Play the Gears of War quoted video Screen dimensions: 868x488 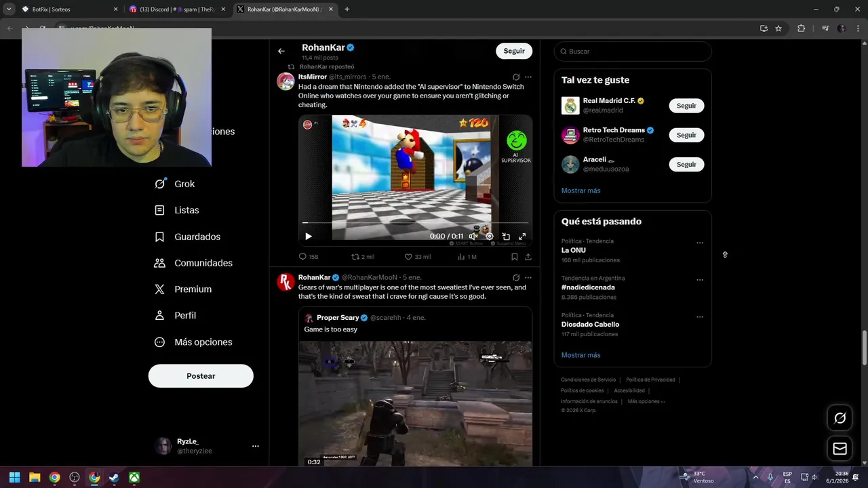coord(415,403)
